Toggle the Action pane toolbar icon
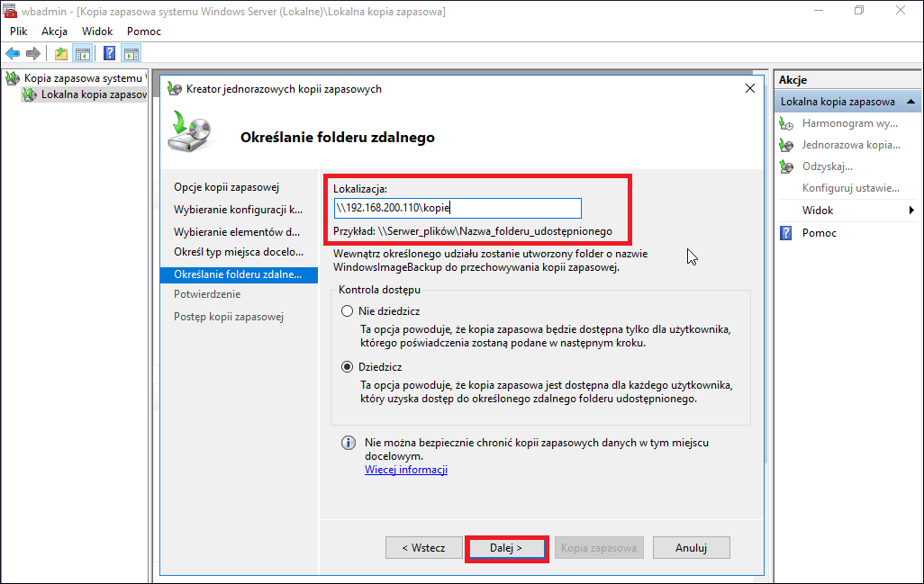924x584 pixels. pos(131,54)
